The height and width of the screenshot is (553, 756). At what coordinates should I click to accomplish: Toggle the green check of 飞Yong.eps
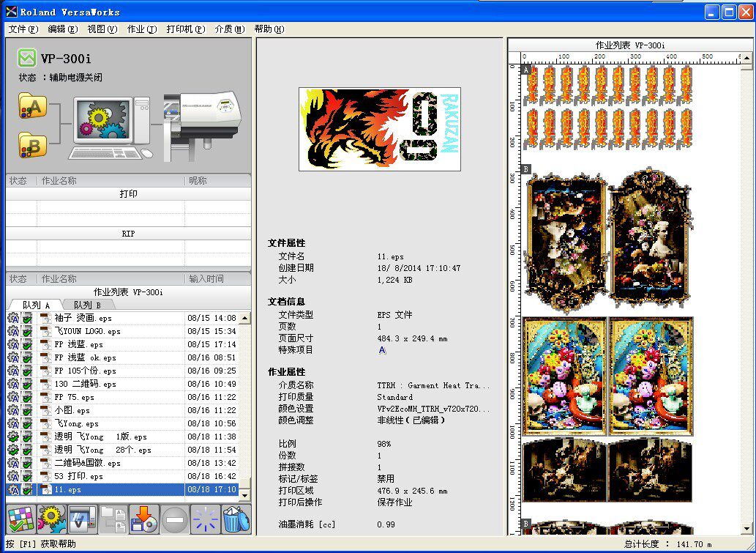pyautogui.click(x=28, y=423)
